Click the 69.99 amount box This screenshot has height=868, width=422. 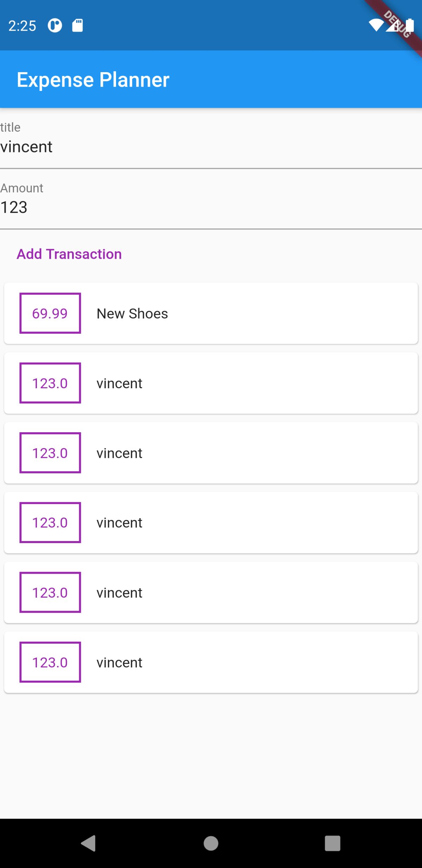click(50, 313)
